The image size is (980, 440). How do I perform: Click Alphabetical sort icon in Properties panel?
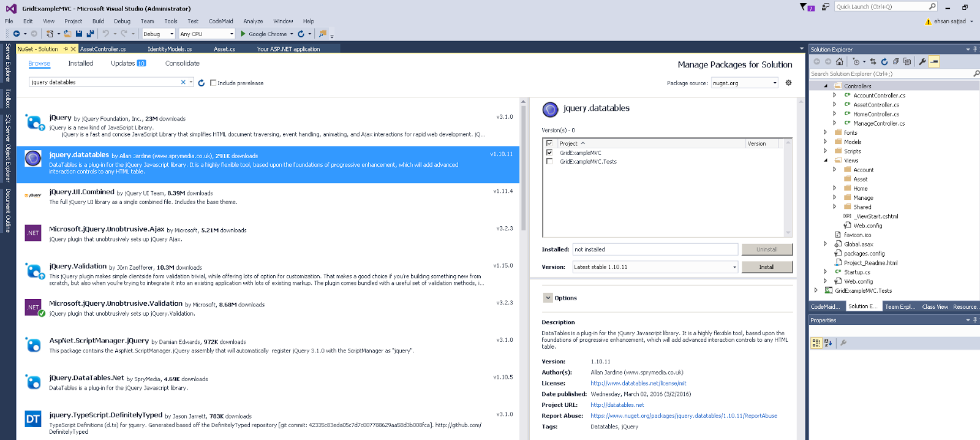(828, 343)
